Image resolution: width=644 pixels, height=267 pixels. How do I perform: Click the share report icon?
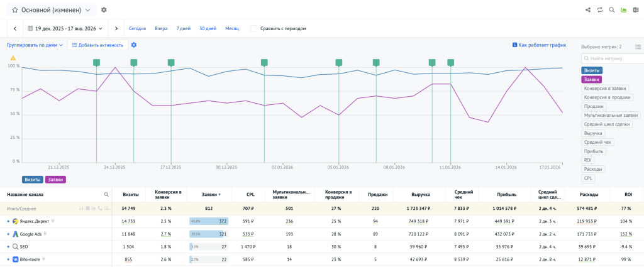tap(588, 10)
